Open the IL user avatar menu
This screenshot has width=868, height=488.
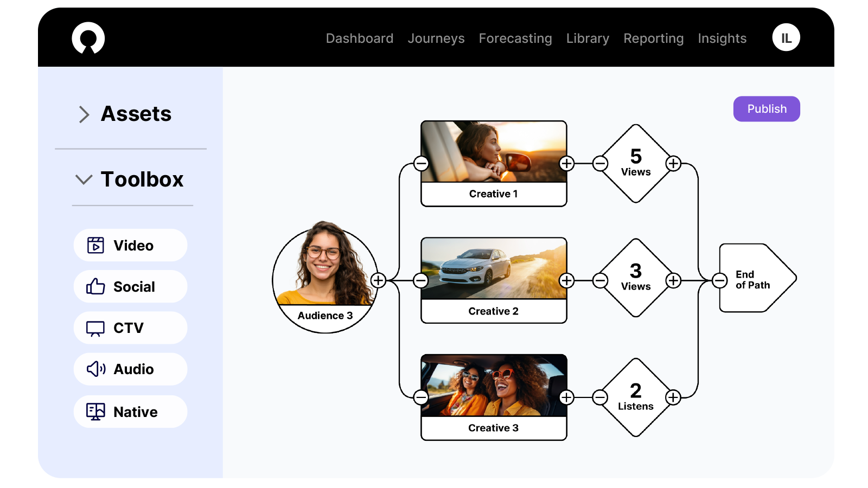(786, 38)
